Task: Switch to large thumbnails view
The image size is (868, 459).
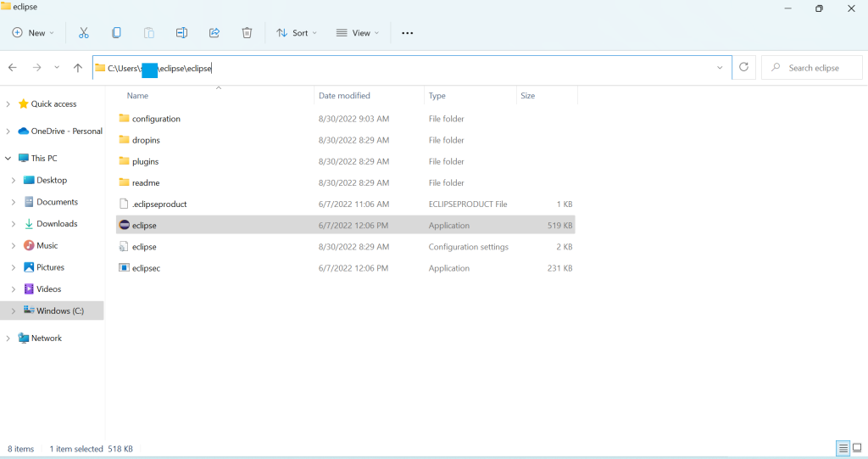Action: [x=857, y=448]
